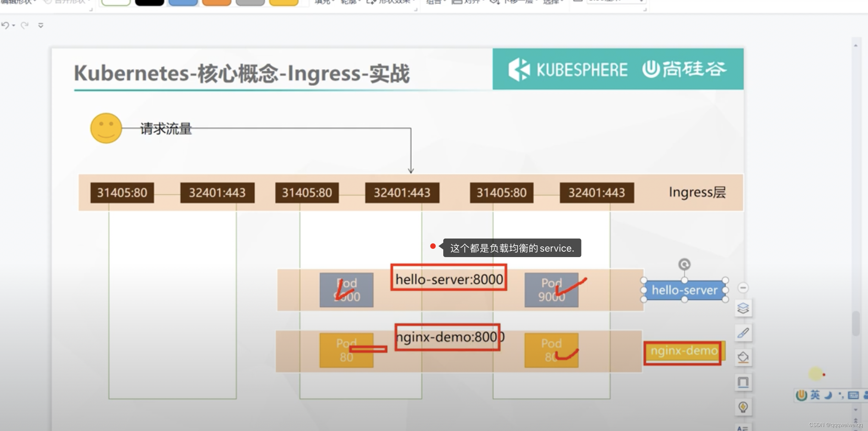Click the KUBESPHERE logo on the slide

pyautogui.click(x=567, y=70)
